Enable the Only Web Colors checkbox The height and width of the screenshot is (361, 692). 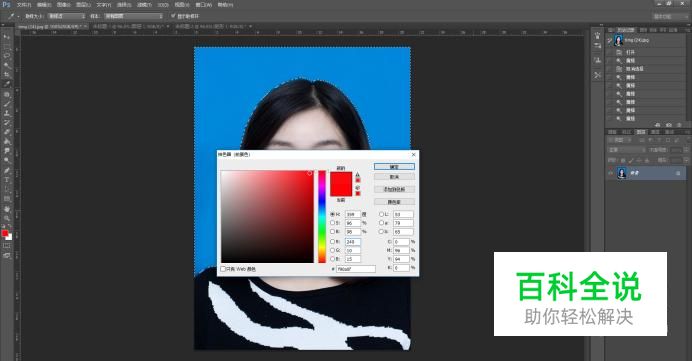(x=223, y=269)
